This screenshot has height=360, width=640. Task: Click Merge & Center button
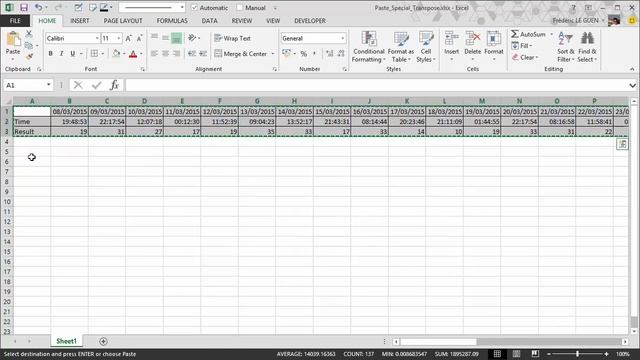241,53
